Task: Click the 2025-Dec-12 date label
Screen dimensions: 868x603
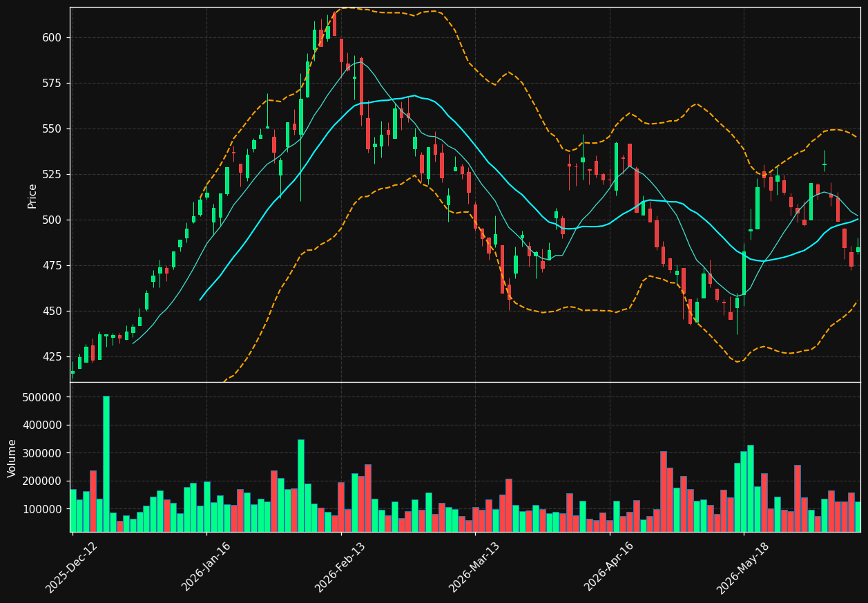Action: [x=71, y=567]
